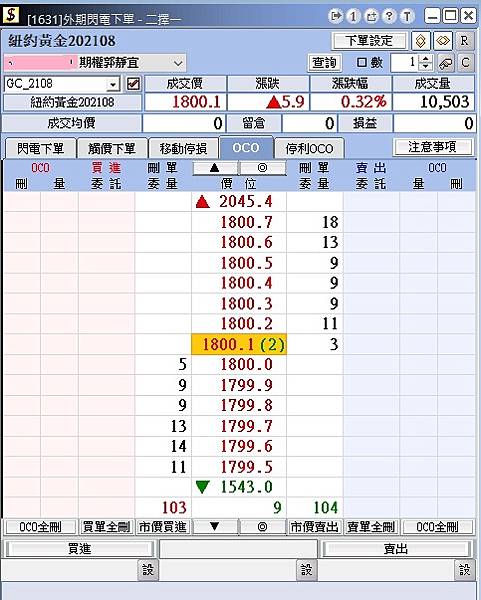The height and width of the screenshot is (600, 481).
Task: Click the 注意事項 notes button
Action: pos(432,147)
